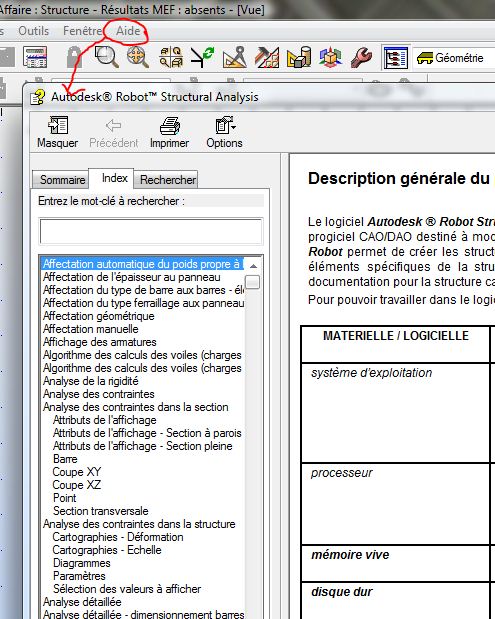Click the 'disque dur' table cell
Image resolution: width=495 pixels, height=619 pixels.
click(x=396, y=600)
